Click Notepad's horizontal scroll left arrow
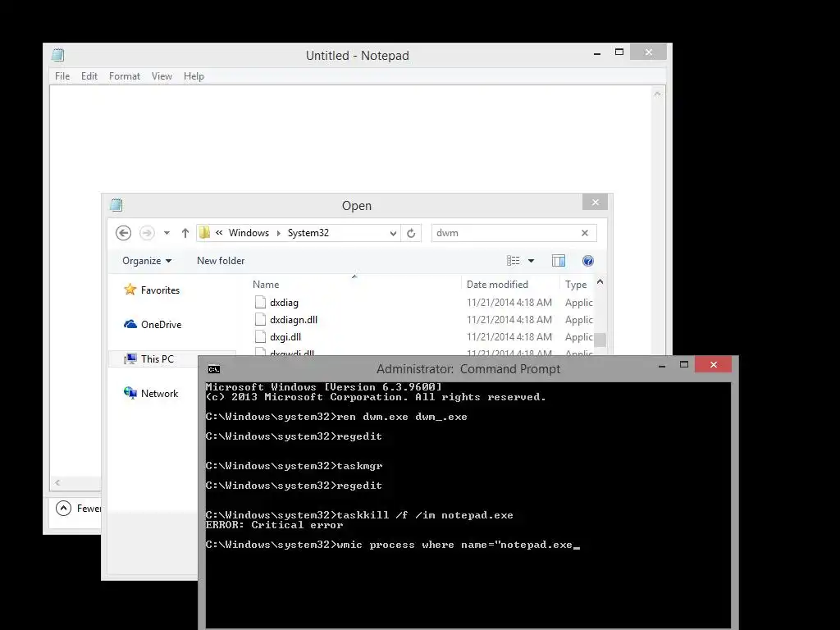Image resolution: width=840 pixels, height=630 pixels. click(x=57, y=482)
